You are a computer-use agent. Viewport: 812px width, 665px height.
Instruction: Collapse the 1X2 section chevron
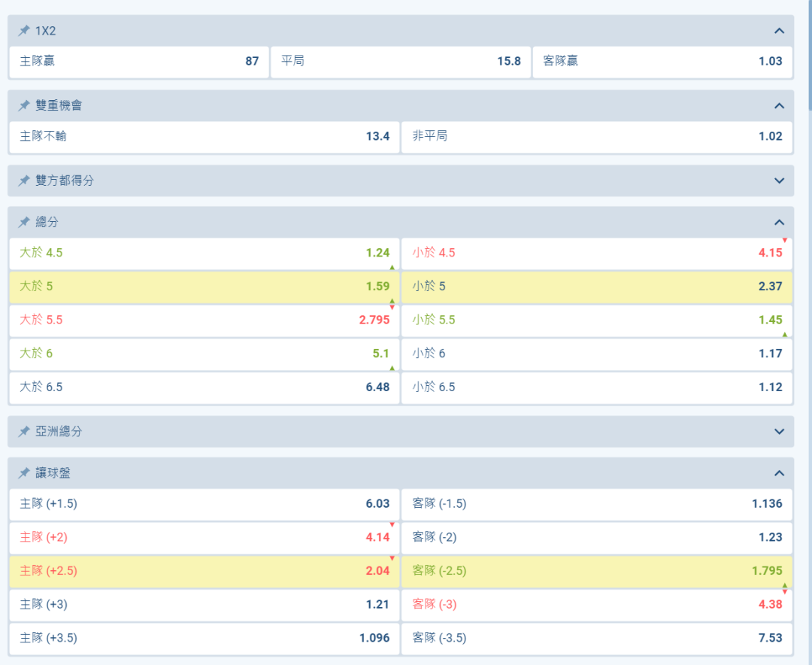pos(779,31)
